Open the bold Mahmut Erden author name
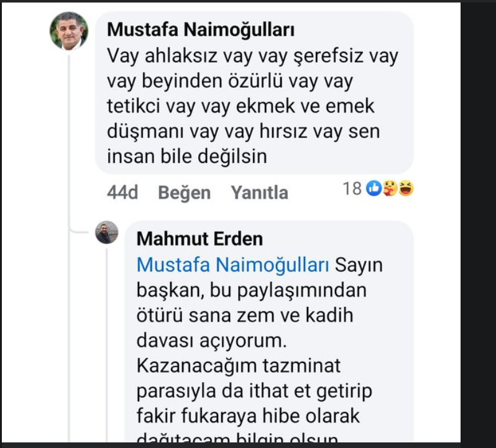The height and width of the screenshot is (448, 496). coord(200,239)
